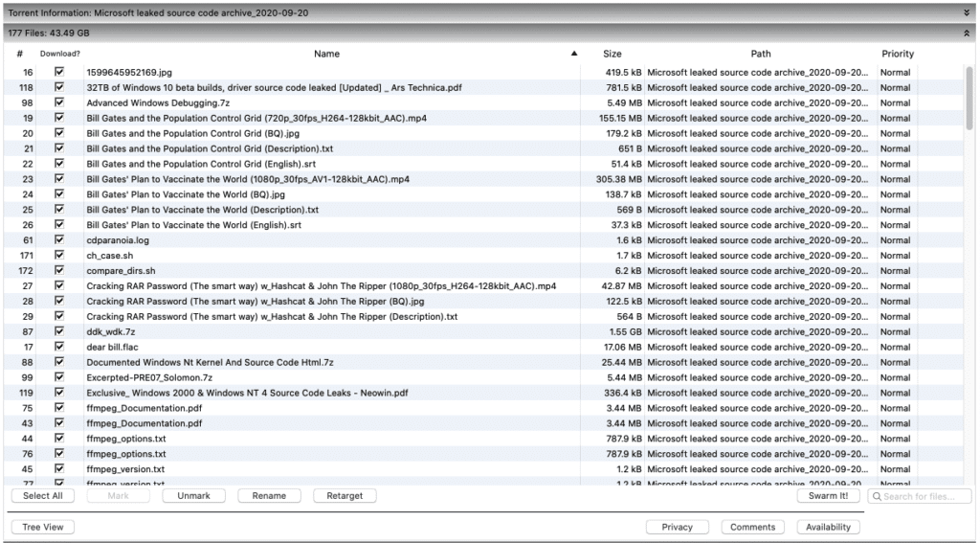Screen dimensions: 980x543
Task: Select Plan to Vaccinate the World (English).srt
Action: click(x=193, y=225)
